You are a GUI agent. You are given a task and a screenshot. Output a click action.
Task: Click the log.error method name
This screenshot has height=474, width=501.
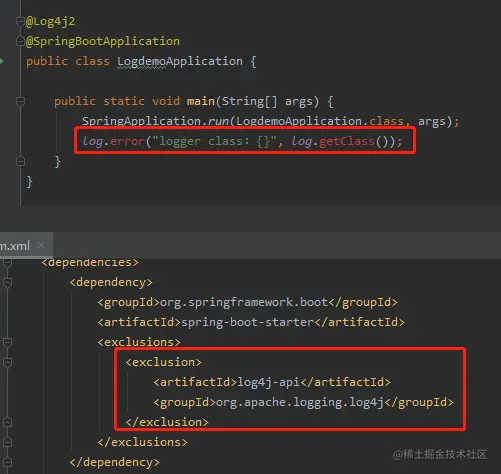tap(127, 141)
